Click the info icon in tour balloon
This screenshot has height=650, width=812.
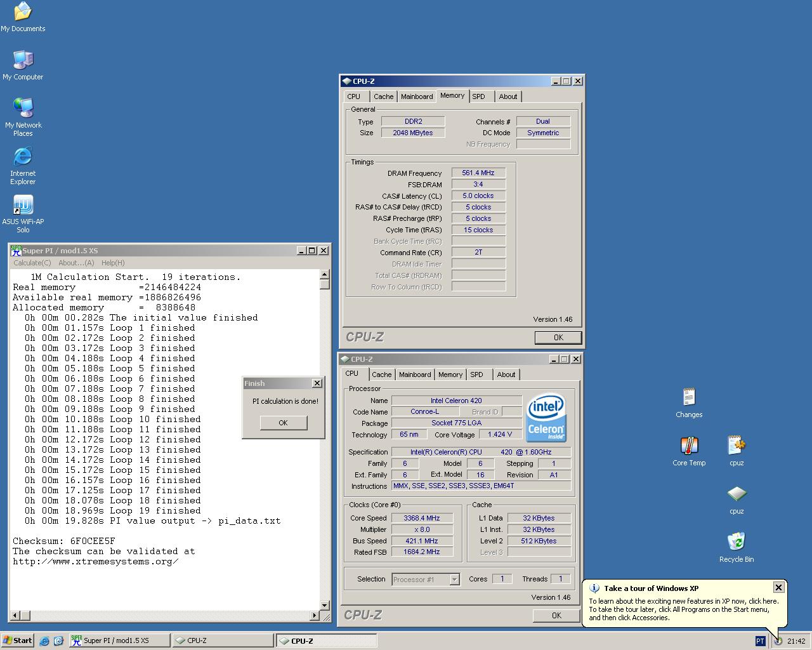[594, 588]
